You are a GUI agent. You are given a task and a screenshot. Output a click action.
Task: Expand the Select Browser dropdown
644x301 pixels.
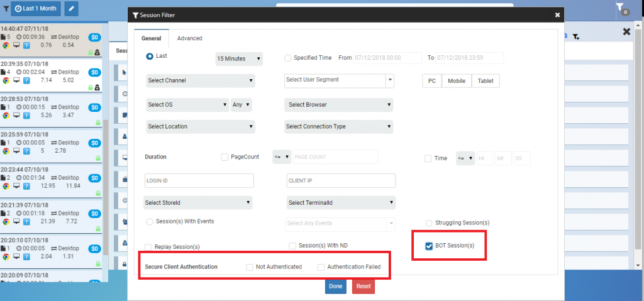(x=338, y=104)
